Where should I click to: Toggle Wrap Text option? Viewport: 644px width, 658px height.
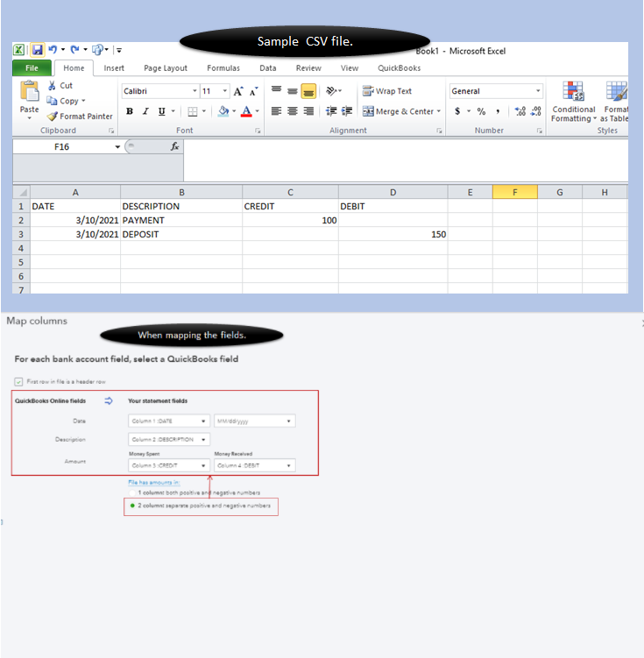[x=386, y=91]
